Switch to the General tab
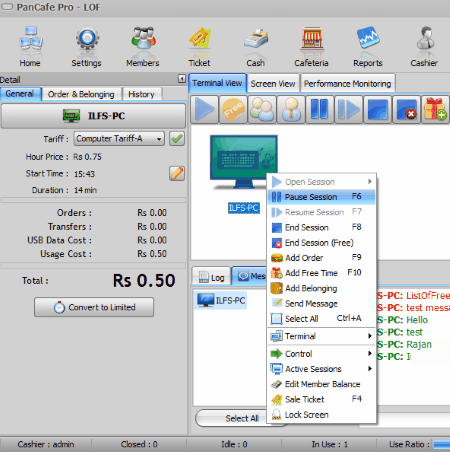Image resolution: width=450 pixels, height=452 pixels. point(20,94)
